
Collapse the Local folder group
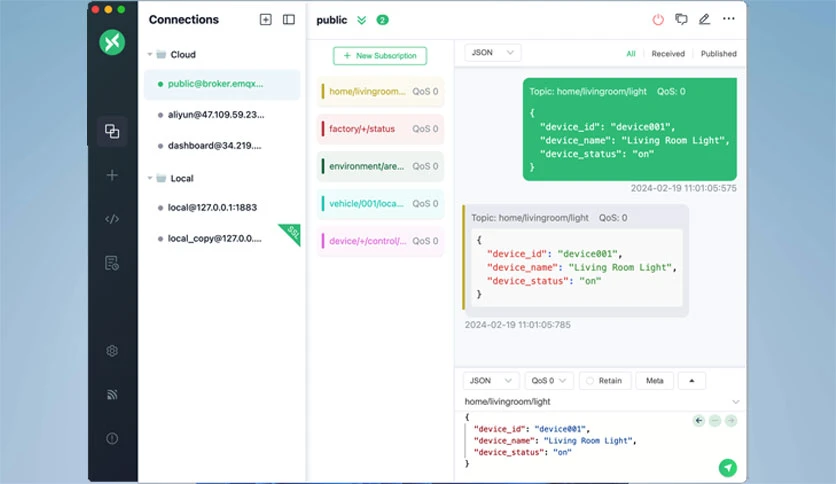click(150, 178)
